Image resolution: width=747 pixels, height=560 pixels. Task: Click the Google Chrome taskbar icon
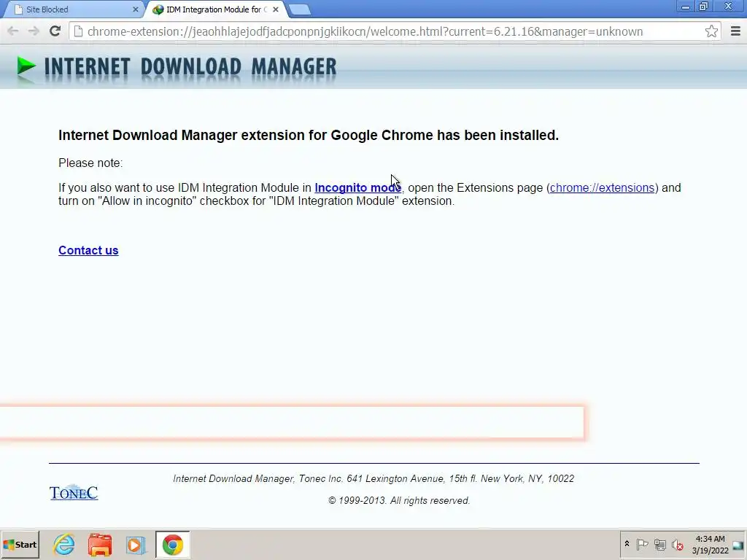coord(172,545)
